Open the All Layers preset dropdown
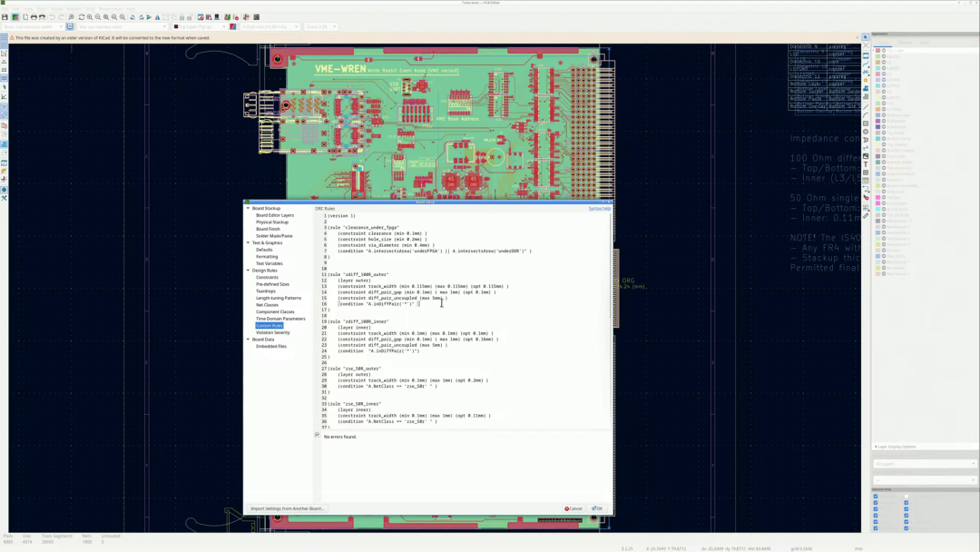Image resolution: width=980 pixels, height=552 pixels. click(x=924, y=464)
